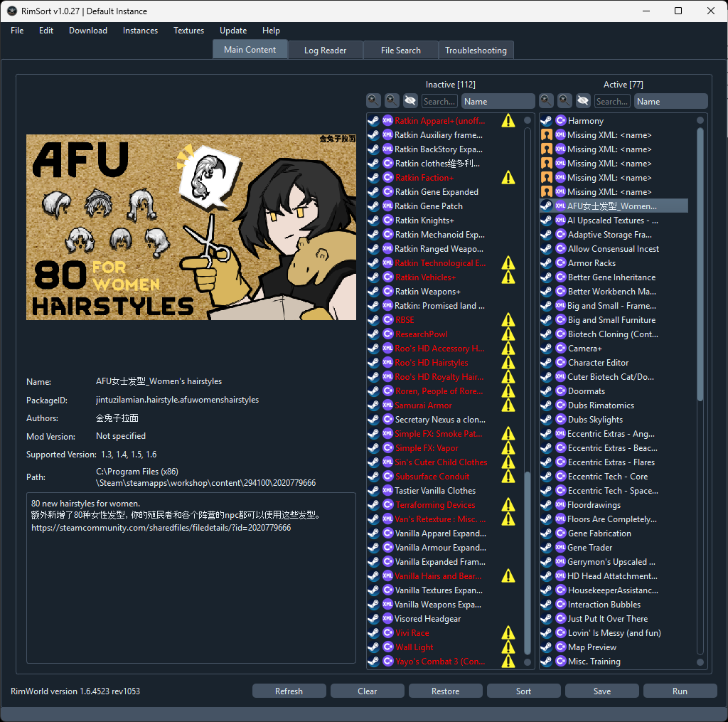Click the Steam icon beside Camera+
728x722 pixels.
click(x=547, y=349)
